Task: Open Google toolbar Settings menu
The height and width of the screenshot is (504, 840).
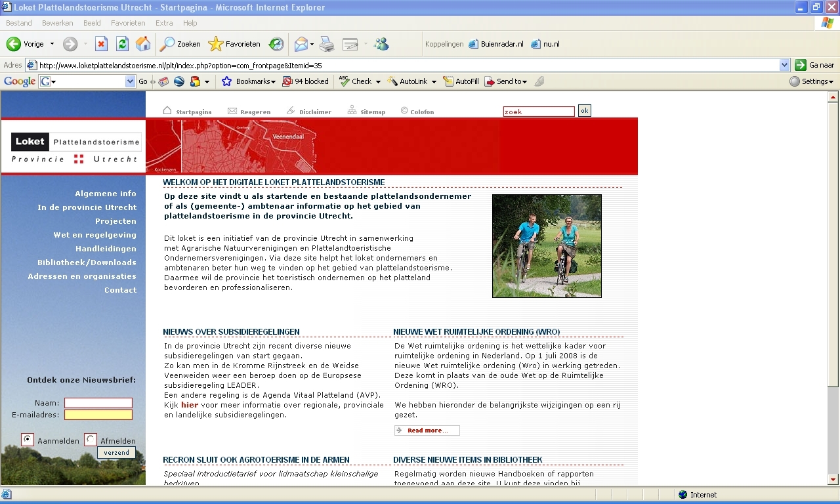Action: (812, 81)
